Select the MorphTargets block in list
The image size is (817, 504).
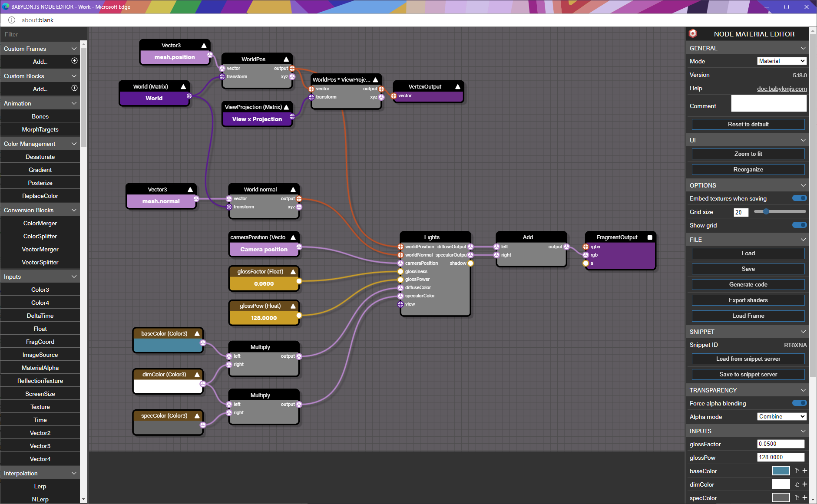click(40, 129)
